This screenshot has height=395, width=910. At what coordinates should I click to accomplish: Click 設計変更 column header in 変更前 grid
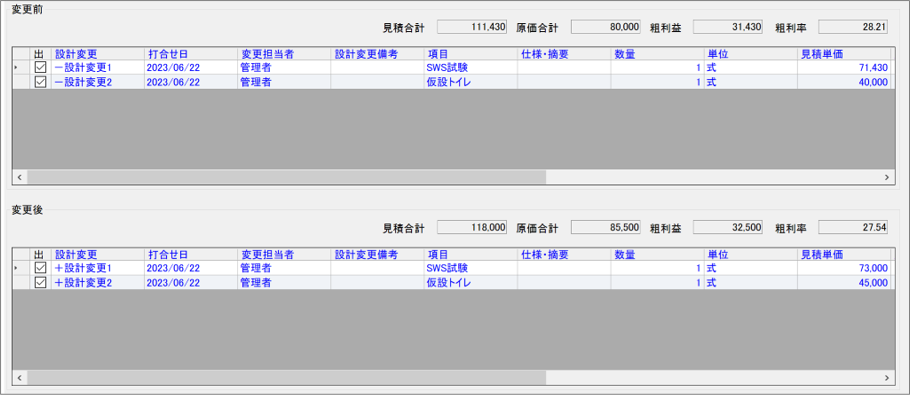pyautogui.click(x=98, y=54)
